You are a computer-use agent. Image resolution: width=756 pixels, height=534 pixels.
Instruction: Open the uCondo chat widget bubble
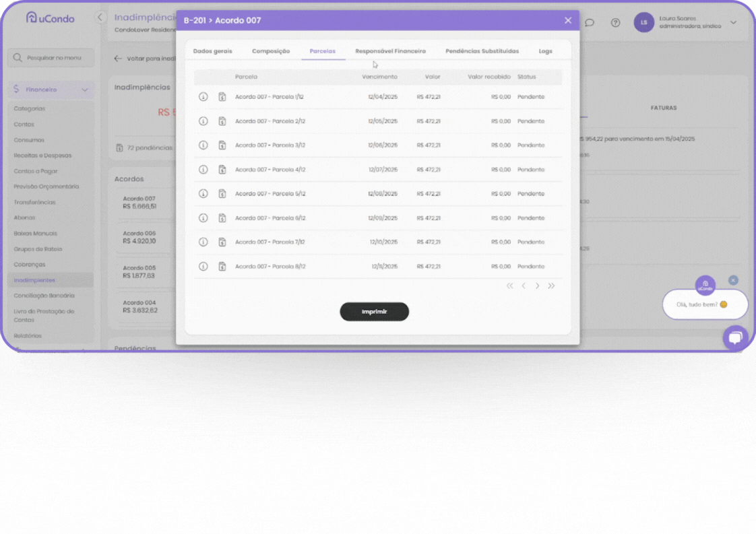(735, 337)
